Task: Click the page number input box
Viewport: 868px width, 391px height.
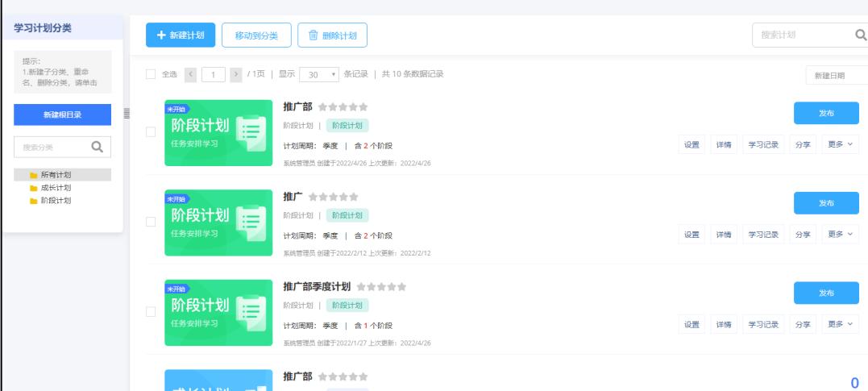Action: tap(213, 74)
